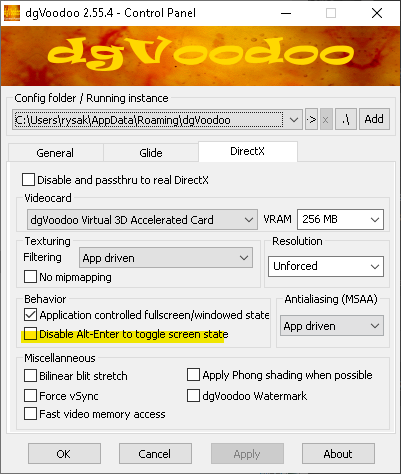Switch to the General tab

[55, 153]
